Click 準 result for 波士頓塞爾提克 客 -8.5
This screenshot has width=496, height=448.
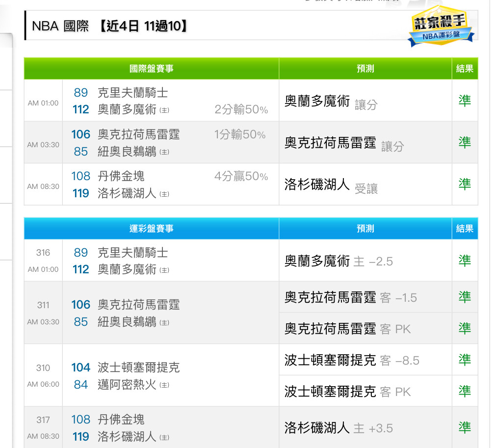pyautogui.click(x=465, y=359)
